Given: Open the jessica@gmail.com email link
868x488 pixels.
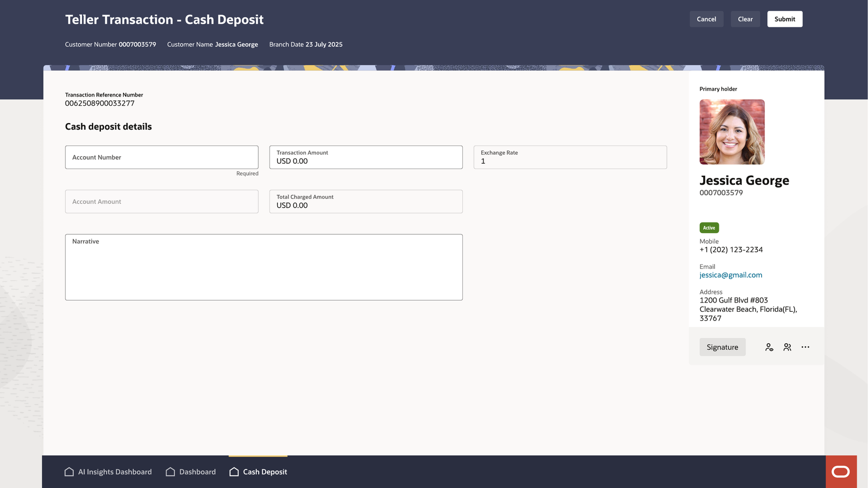Looking at the screenshot, I should [x=731, y=275].
